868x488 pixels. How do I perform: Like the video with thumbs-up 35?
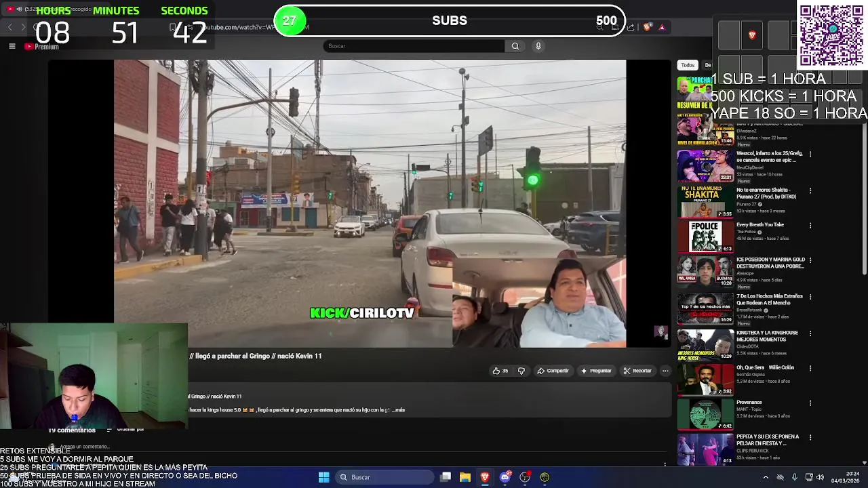point(500,371)
